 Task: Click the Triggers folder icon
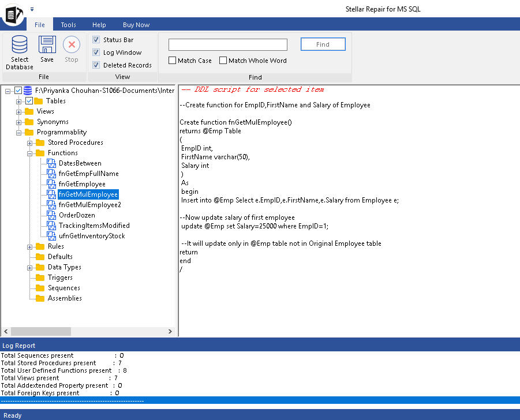click(x=40, y=277)
